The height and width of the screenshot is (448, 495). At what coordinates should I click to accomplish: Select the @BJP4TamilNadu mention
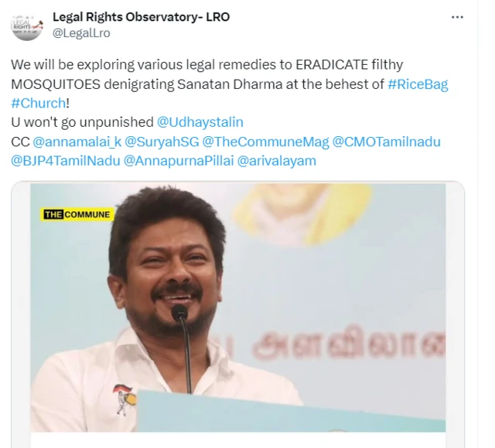[66, 161]
